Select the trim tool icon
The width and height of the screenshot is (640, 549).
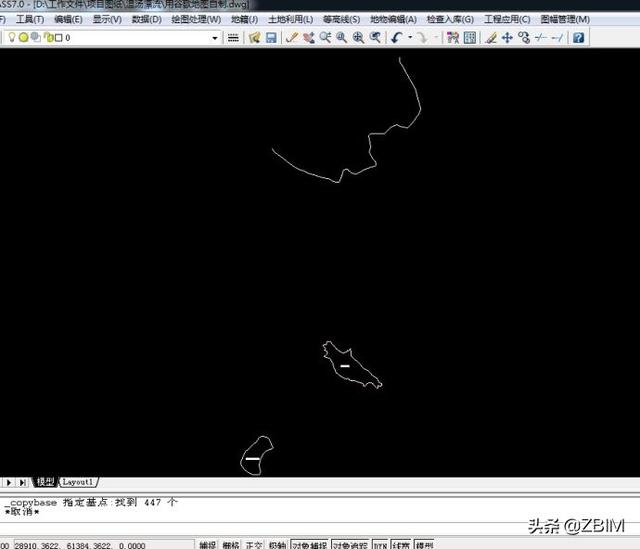(541, 38)
